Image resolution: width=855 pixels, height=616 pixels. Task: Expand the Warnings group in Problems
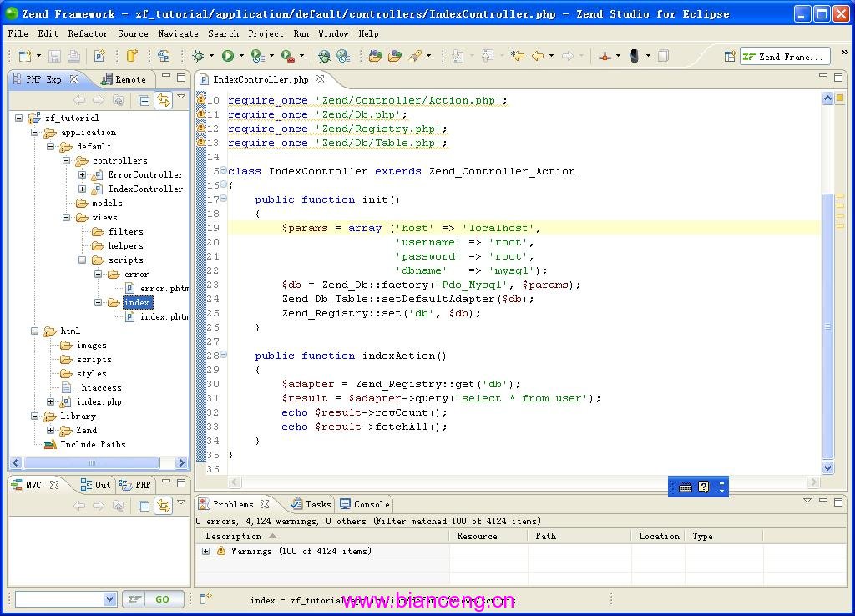pyautogui.click(x=205, y=551)
